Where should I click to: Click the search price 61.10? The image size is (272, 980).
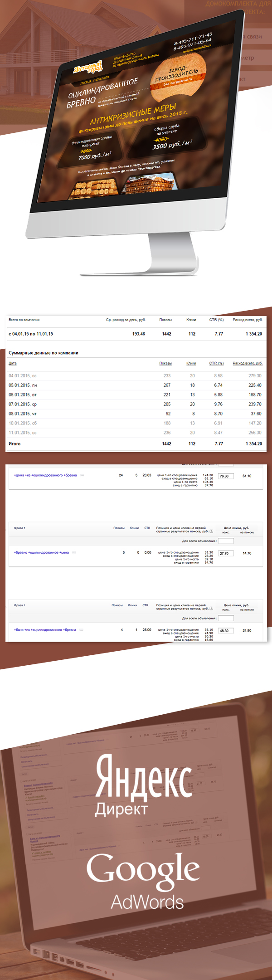click(247, 476)
